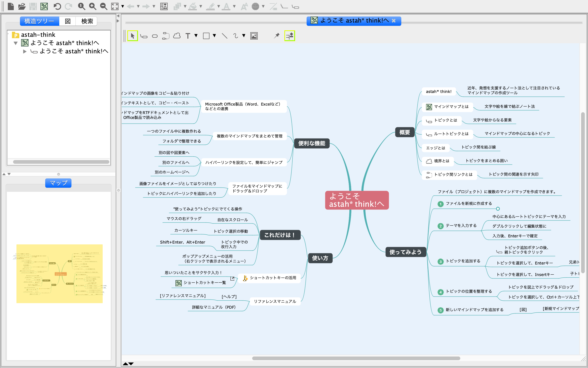Screen dimensions: 588x368
Task: Click the マップ panel tab
Action: (58, 183)
